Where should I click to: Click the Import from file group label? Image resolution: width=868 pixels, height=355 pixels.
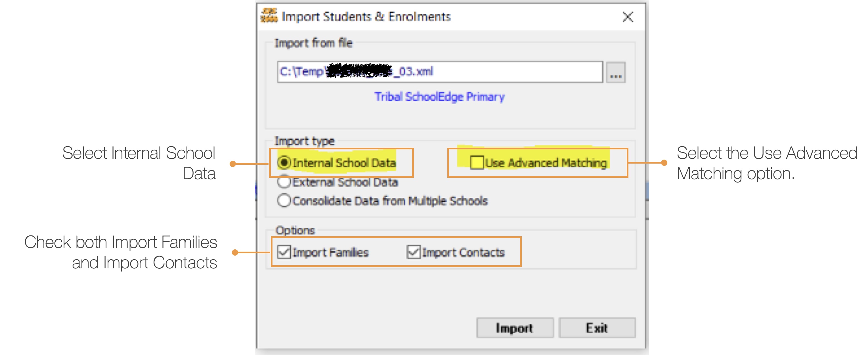pyautogui.click(x=313, y=43)
